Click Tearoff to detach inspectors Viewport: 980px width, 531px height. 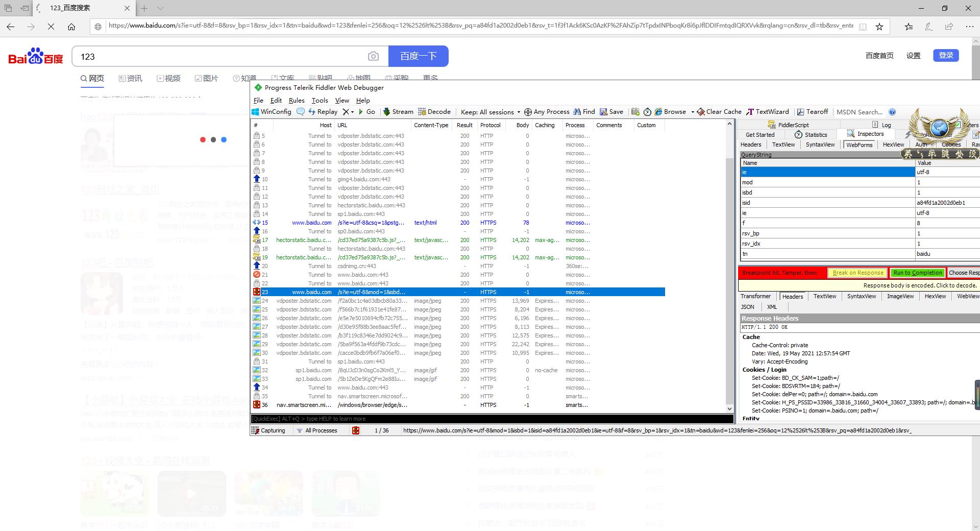813,112
